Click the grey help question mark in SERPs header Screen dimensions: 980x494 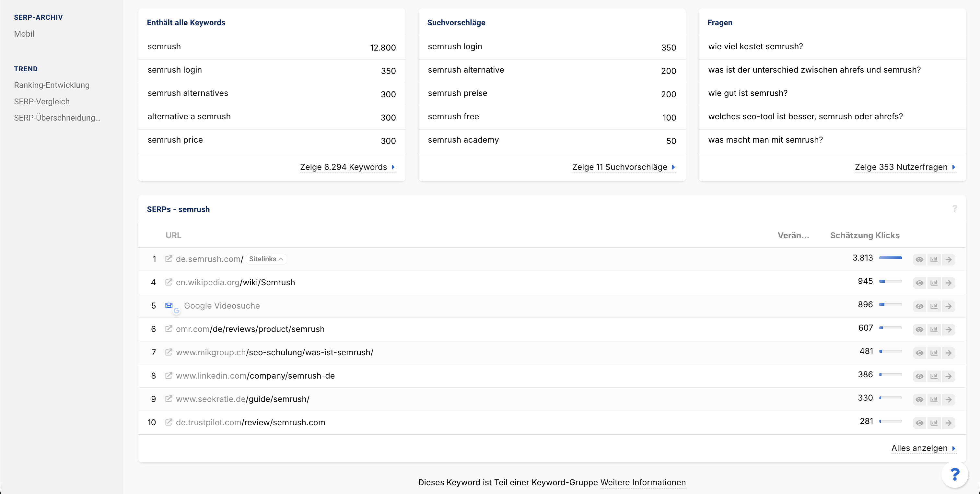[954, 208]
